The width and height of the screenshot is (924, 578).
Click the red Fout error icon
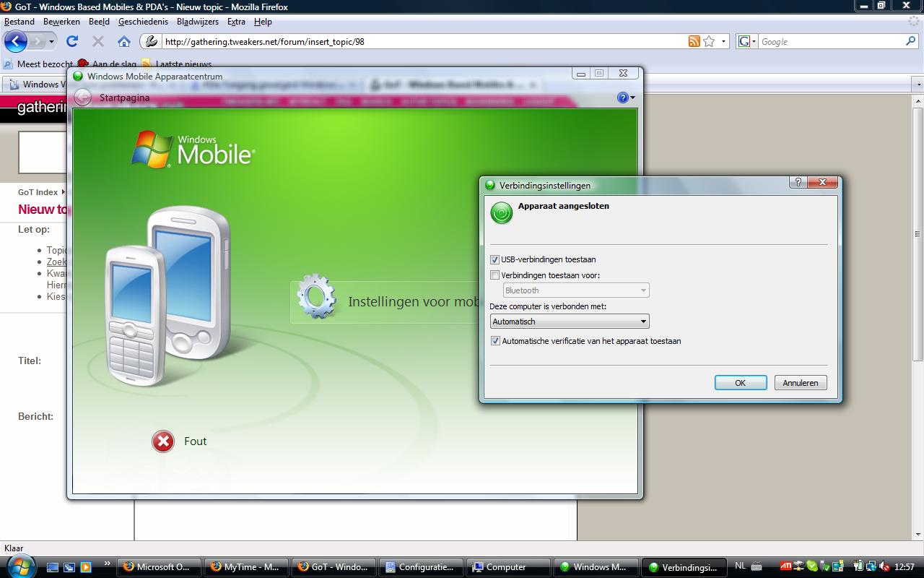click(163, 441)
